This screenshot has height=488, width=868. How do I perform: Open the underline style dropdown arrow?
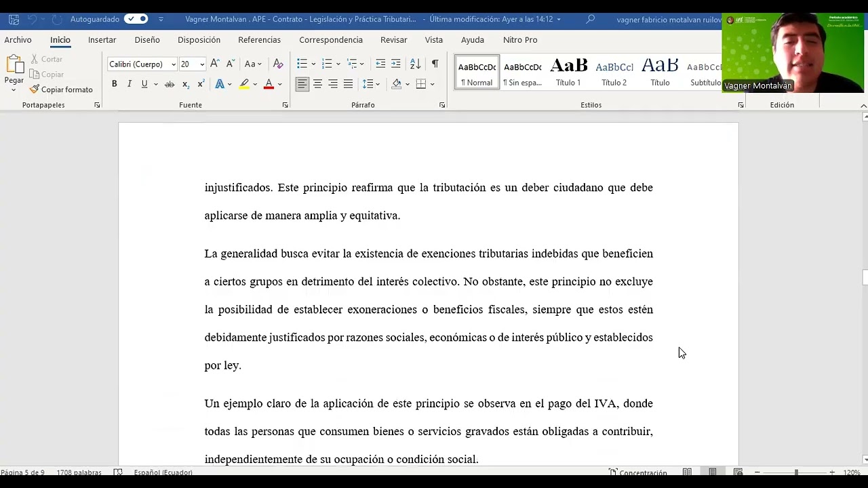point(156,84)
